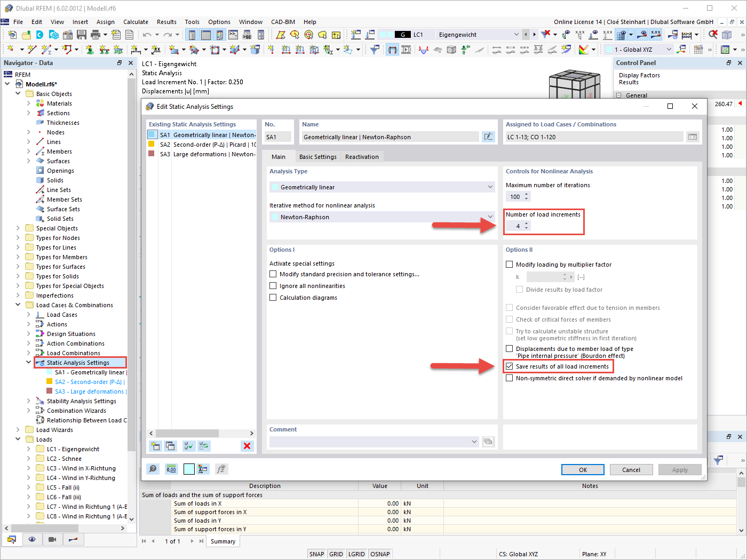Open help using question mark icon
The height and width of the screenshot is (560, 747).
tap(153, 469)
